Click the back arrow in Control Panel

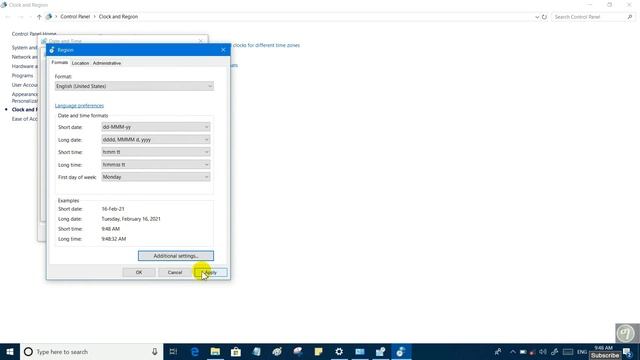(x=8, y=17)
